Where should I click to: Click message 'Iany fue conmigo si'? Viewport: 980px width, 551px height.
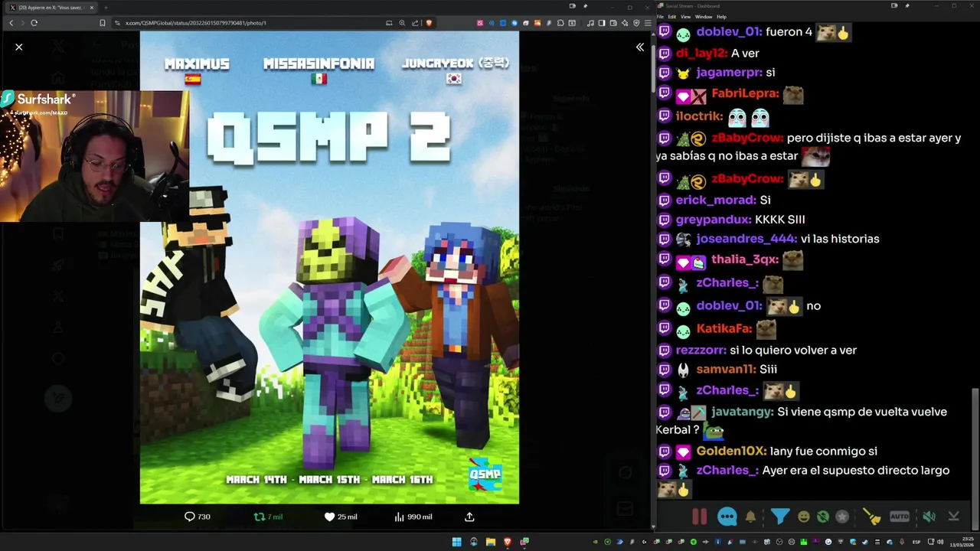(824, 452)
